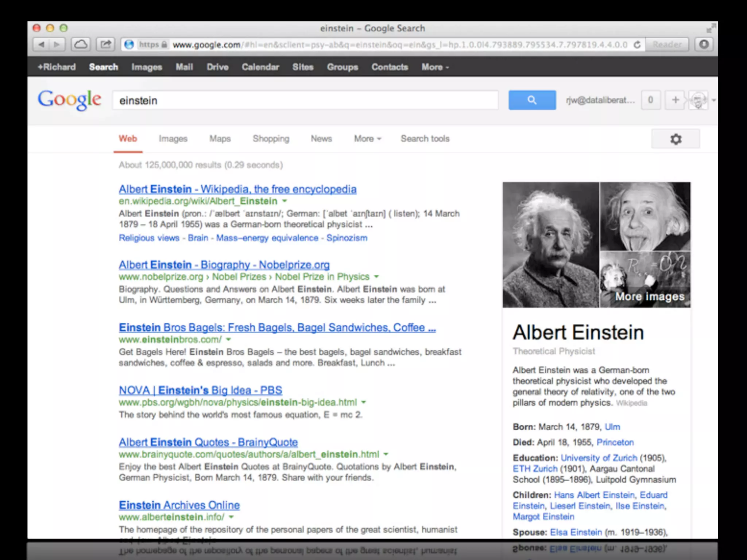The width and height of the screenshot is (747, 560).
Task: Open the More dropdown beside News
Action: click(x=367, y=139)
